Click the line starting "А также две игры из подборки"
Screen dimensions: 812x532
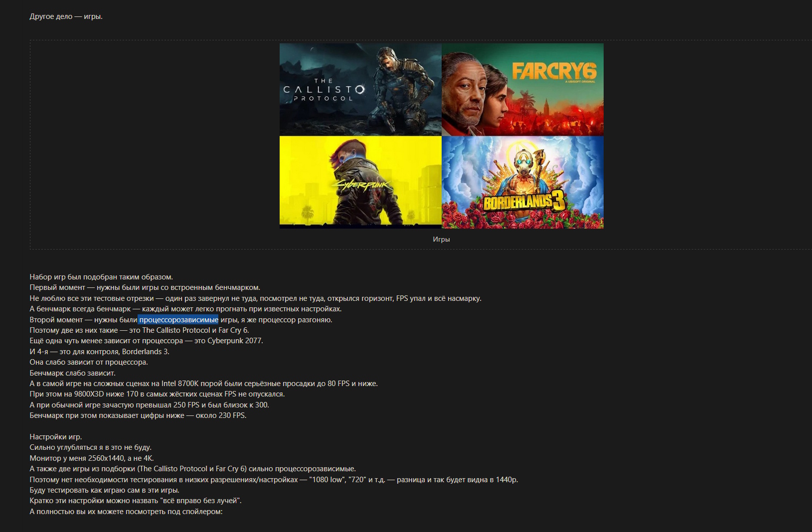point(192,469)
